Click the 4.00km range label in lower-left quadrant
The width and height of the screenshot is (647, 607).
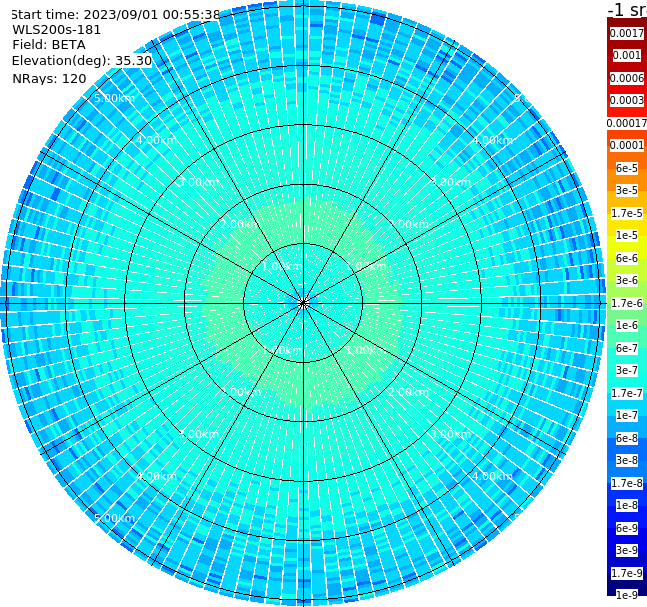click(156, 476)
